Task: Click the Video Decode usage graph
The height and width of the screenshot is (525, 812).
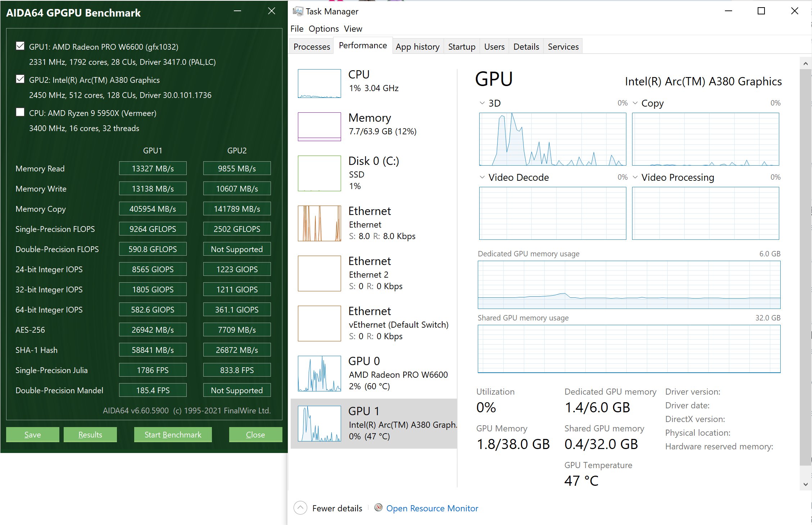Action: (553, 213)
